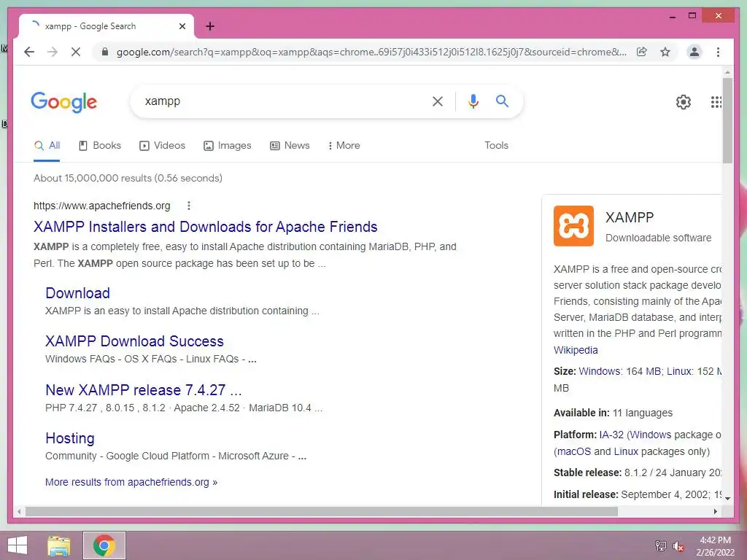The image size is (747, 560).
Task: Open the Chrome three-dot menu
Action: coord(718,52)
